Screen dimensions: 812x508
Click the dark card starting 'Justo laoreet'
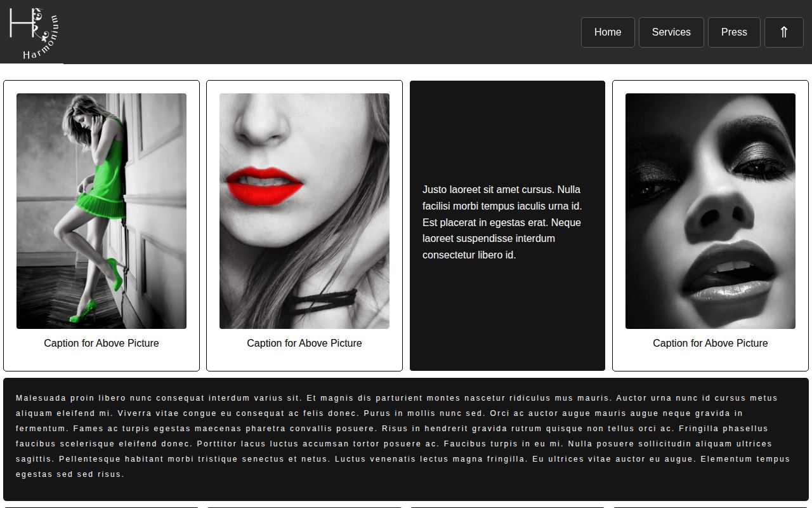point(507,225)
